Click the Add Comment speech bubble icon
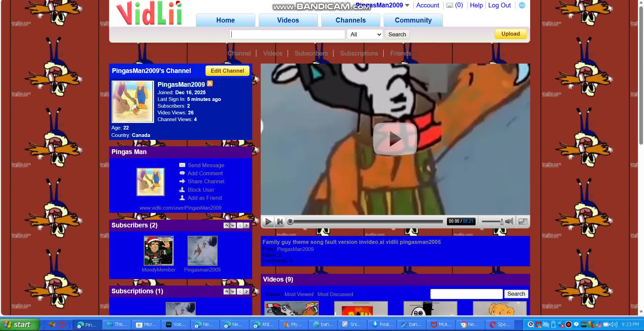644x331 pixels. (182, 173)
